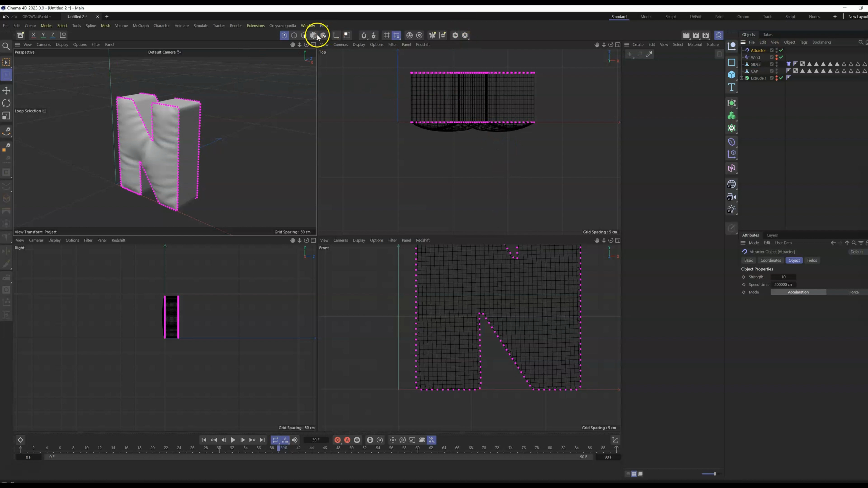This screenshot has width=868, height=488.
Task: Switch to the Takes tab
Action: pos(768,35)
